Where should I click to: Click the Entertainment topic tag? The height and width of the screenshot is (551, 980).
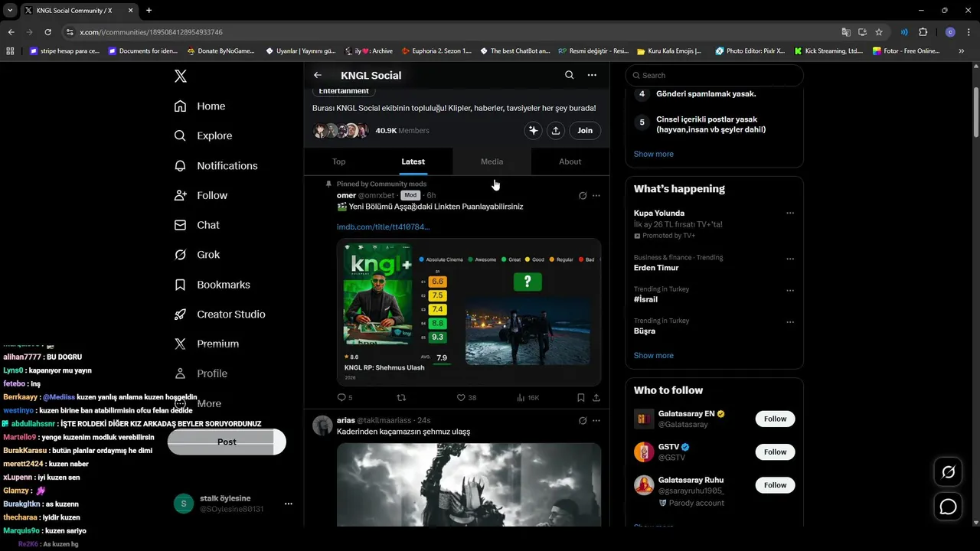tap(344, 91)
